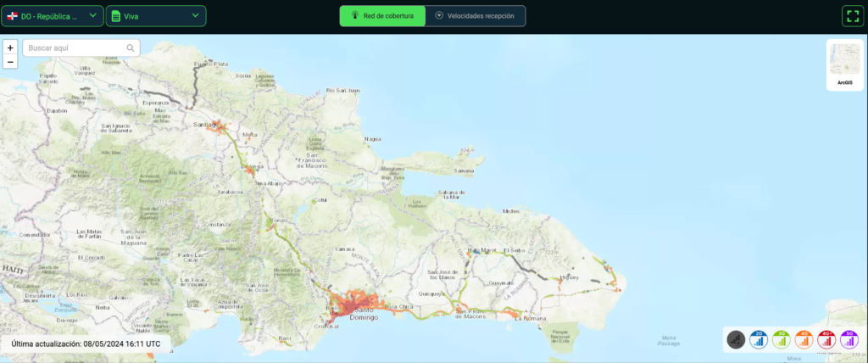Click the red 4G+ signal icon
Screen dimensions: 868x363
tap(826, 340)
